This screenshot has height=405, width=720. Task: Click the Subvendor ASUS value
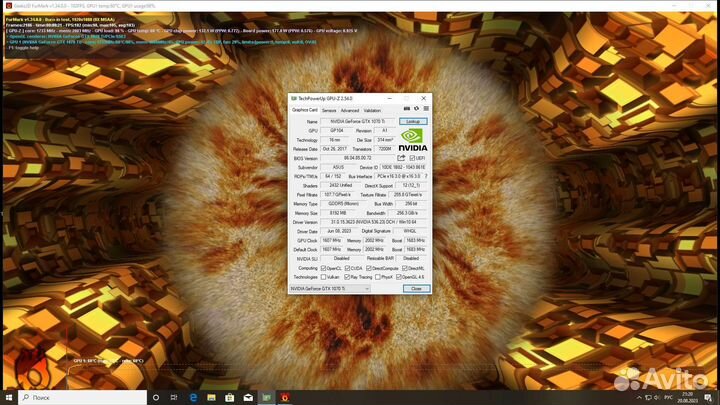click(338, 167)
